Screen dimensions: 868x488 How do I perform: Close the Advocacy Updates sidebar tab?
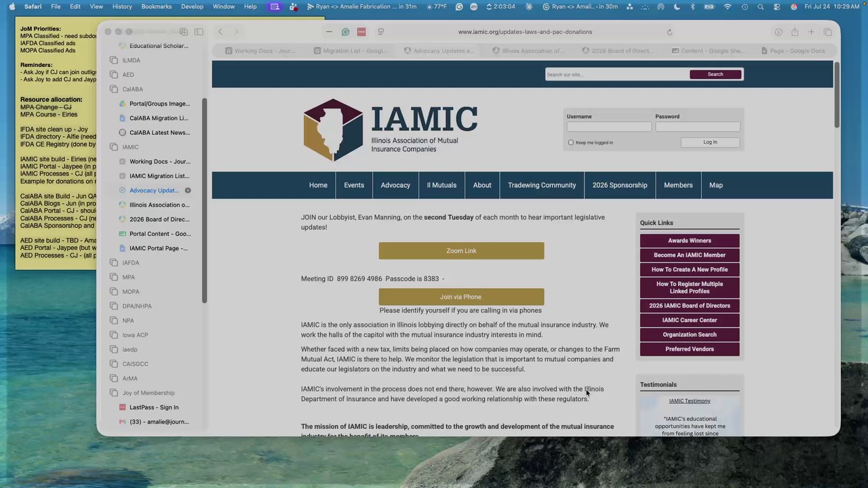[x=188, y=190]
